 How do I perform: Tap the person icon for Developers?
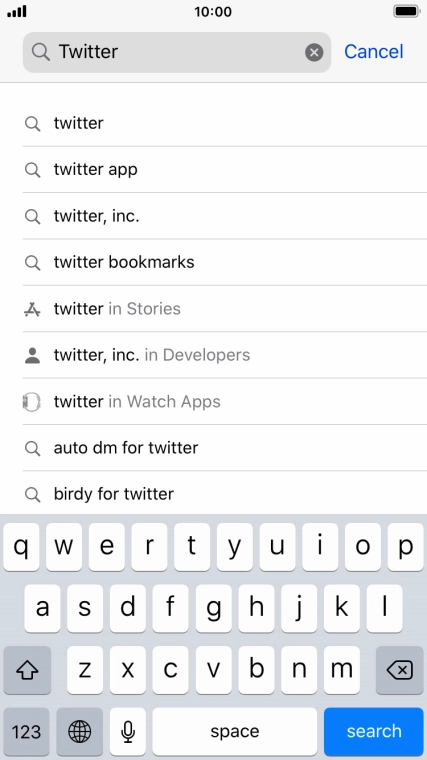point(32,355)
